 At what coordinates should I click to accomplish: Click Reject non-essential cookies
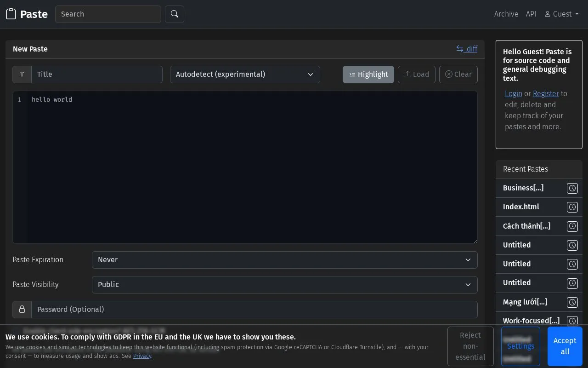pyautogui.click(x=470, y=346)
